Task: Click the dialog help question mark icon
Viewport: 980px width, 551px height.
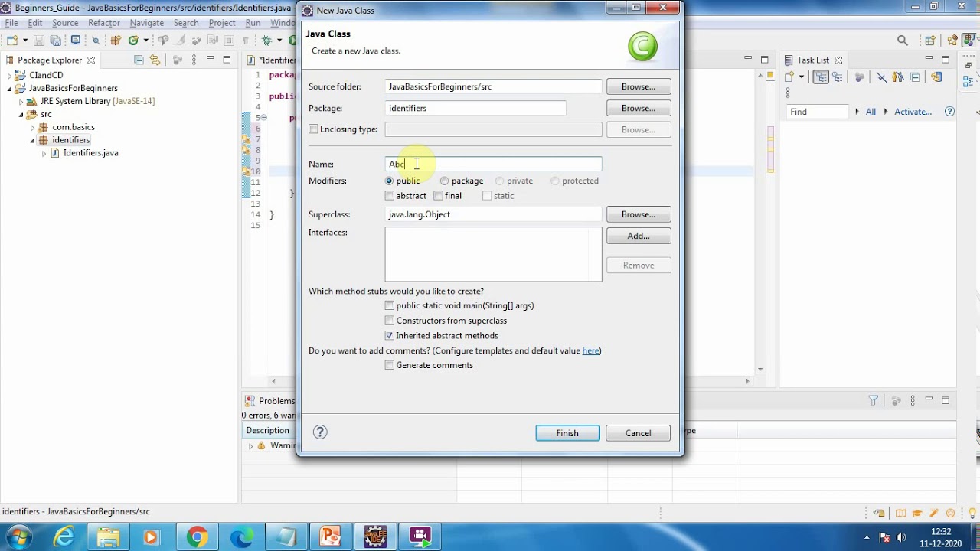Action: [x=320, y=432]
